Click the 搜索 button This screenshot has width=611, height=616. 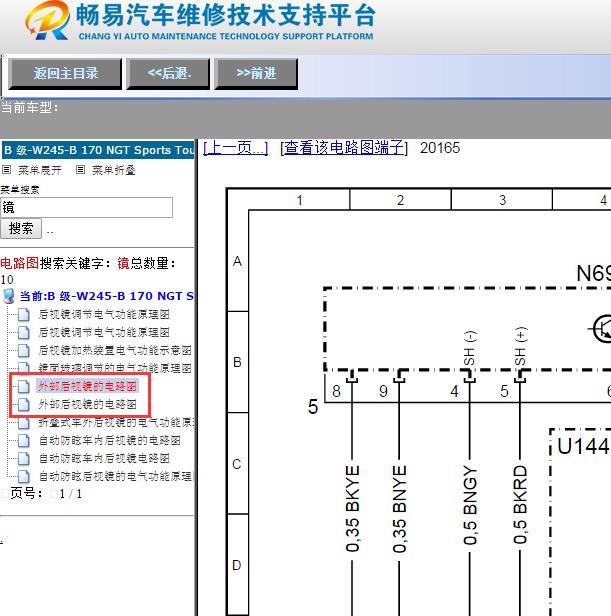21,229
